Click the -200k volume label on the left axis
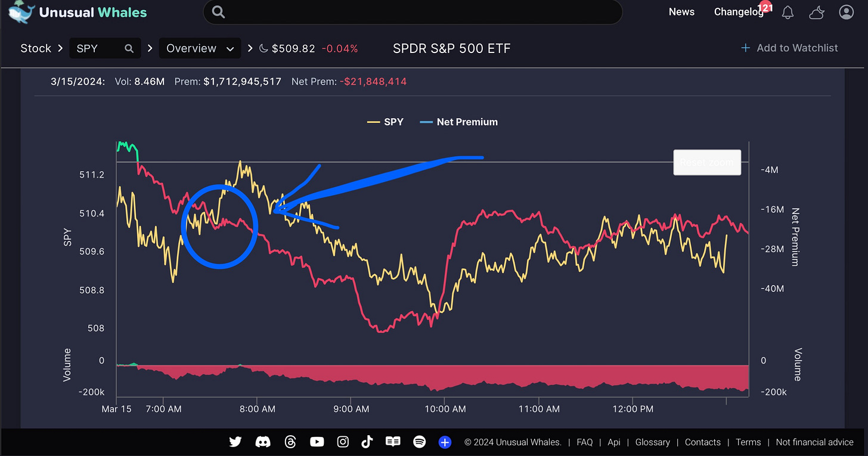868x456 pixels. click(92, 392)
